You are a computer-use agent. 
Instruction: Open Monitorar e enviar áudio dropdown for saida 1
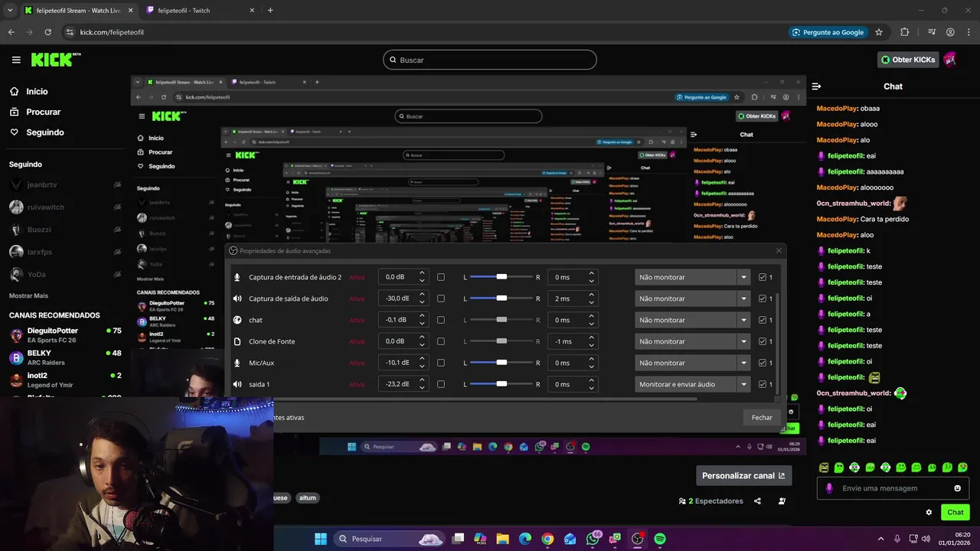(x=692, y=384)
